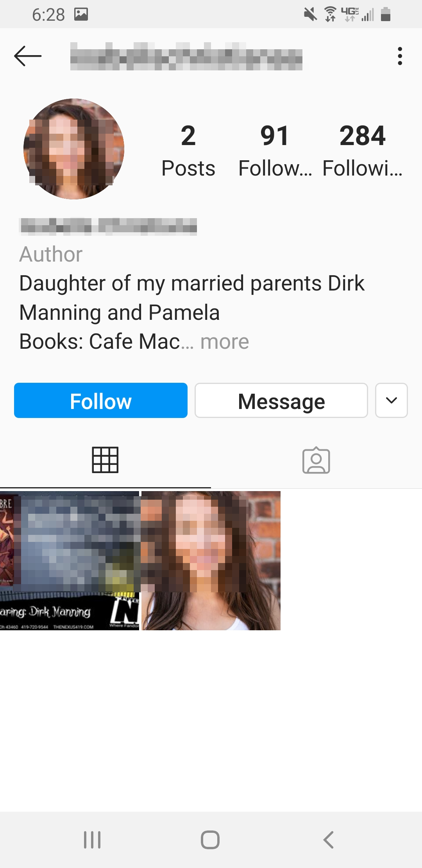View the 284 following list
This screenshot has width=422, height=868.
362,151
